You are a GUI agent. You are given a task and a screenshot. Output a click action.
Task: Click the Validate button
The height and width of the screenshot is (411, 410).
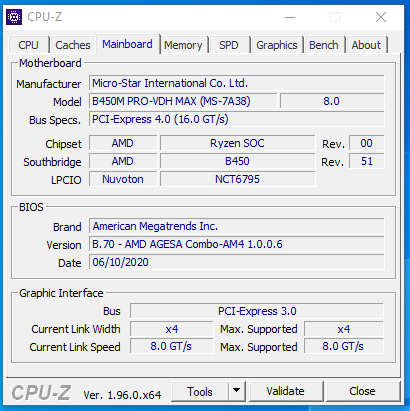point(286,391)
